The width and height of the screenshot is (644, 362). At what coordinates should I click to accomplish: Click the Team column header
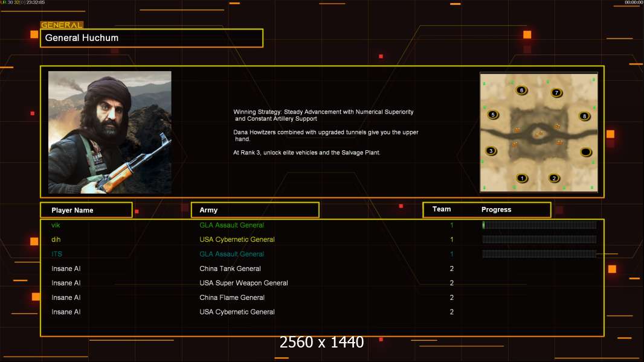point(442,209)
